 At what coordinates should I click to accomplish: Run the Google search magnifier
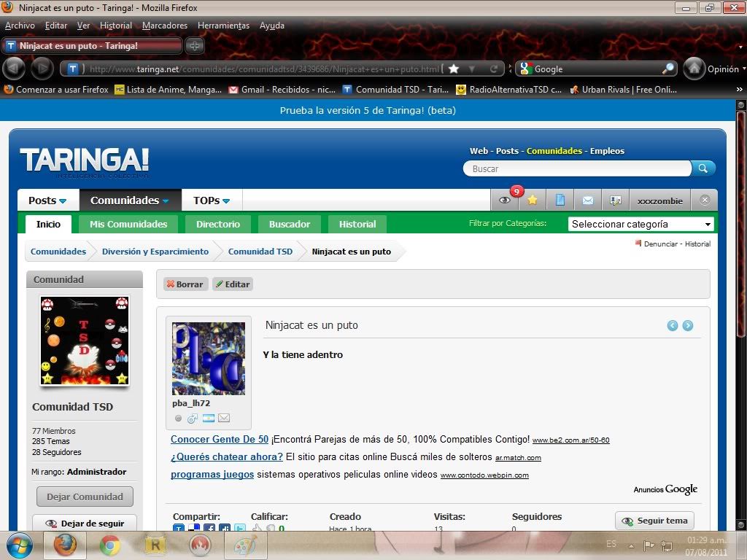[x=668, y=69]
